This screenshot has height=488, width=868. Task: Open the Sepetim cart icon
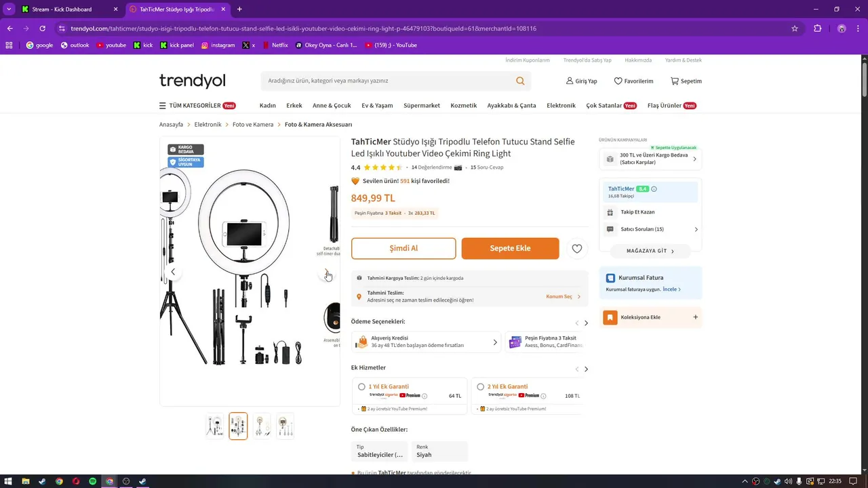675,81
